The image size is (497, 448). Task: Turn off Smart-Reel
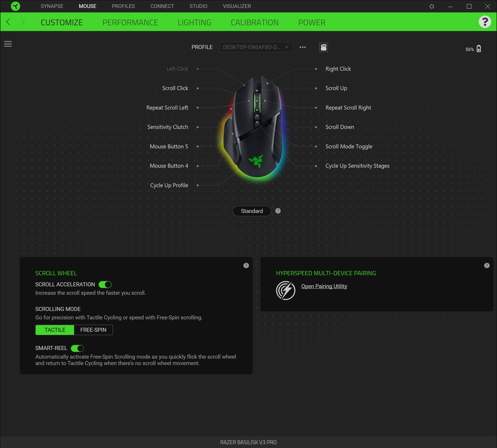pos(78,348)
